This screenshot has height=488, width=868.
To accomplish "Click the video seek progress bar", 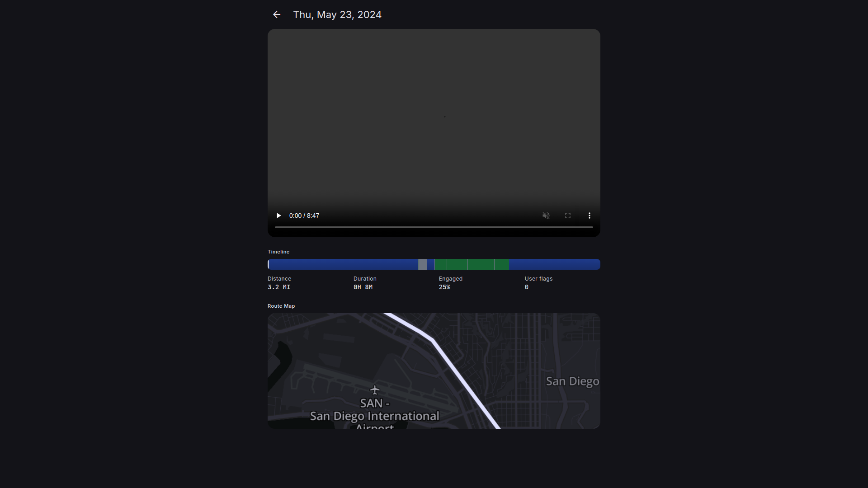I will click(434, 227).
